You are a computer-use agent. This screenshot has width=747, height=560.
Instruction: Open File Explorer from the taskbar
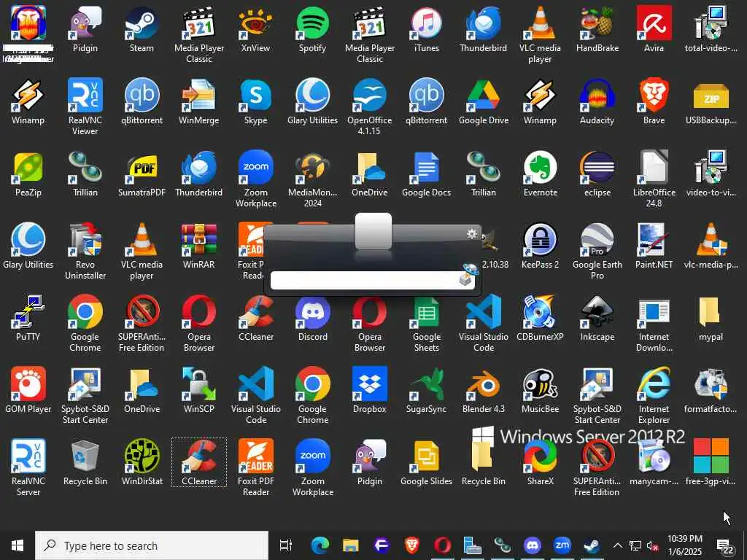(x=351, y=545)
